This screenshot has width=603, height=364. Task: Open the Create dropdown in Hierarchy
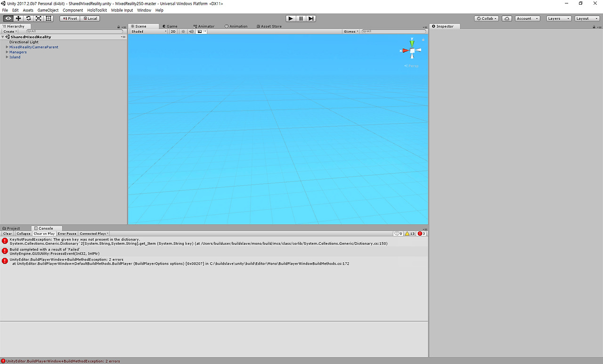click(x=10, y=32)
